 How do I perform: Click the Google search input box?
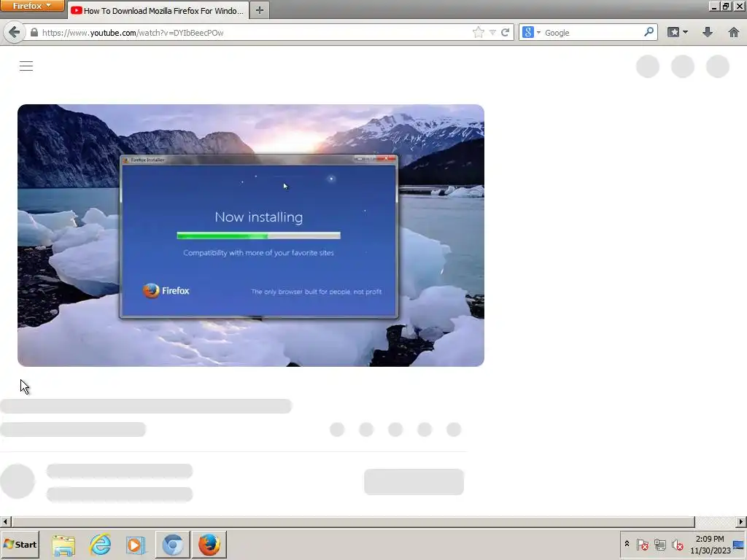(592, 32)
